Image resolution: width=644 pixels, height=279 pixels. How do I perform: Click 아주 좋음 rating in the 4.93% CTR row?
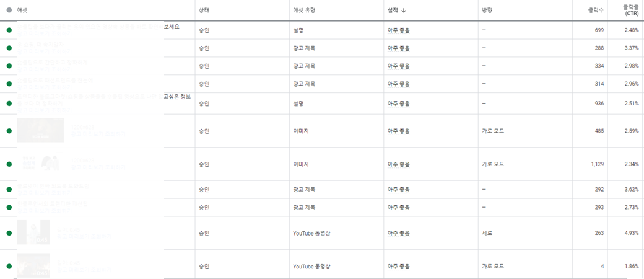399,233
